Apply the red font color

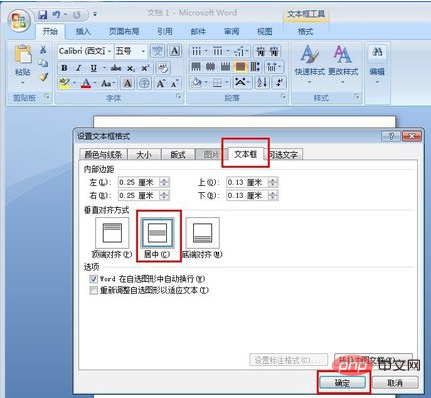pos(86,83)
